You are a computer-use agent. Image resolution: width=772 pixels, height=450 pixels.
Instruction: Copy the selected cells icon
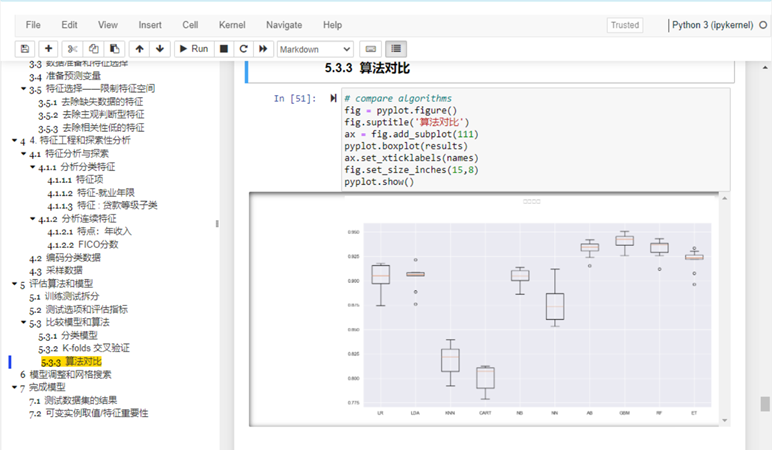coord(94,48)
